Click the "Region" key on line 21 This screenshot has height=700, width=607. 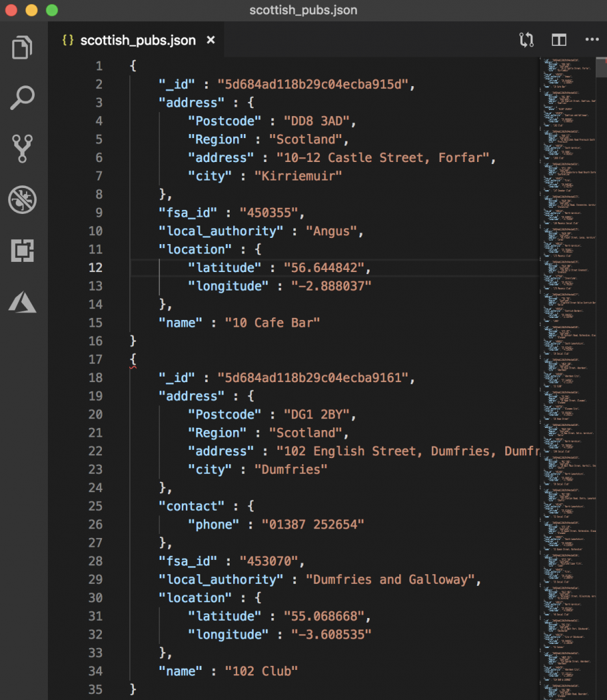tap(217, 433)
